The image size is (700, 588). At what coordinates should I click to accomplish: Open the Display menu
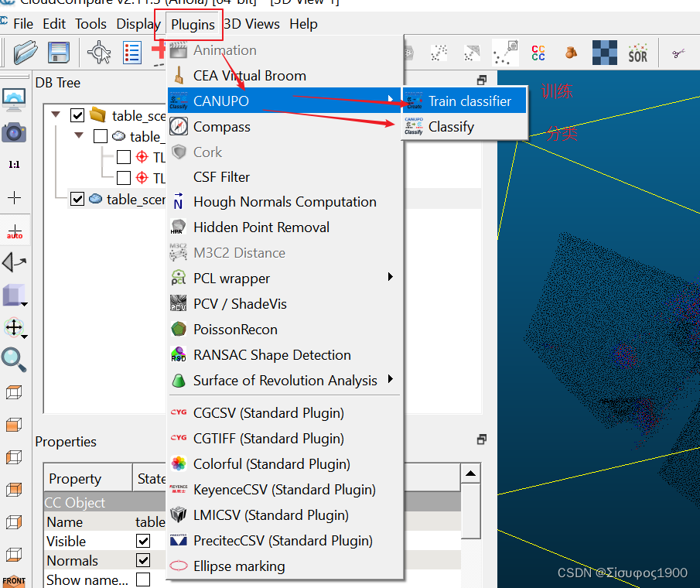coord(138,24)
